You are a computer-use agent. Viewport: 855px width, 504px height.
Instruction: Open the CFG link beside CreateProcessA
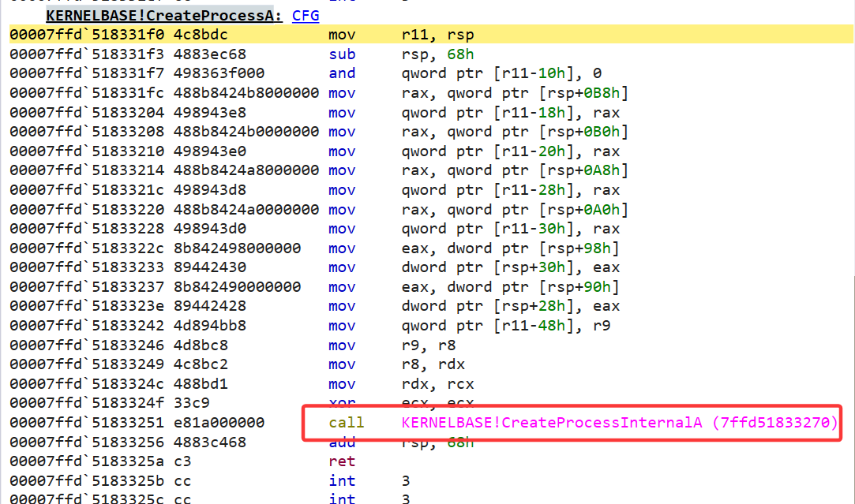pyautogui.click(x=306, y=15)
